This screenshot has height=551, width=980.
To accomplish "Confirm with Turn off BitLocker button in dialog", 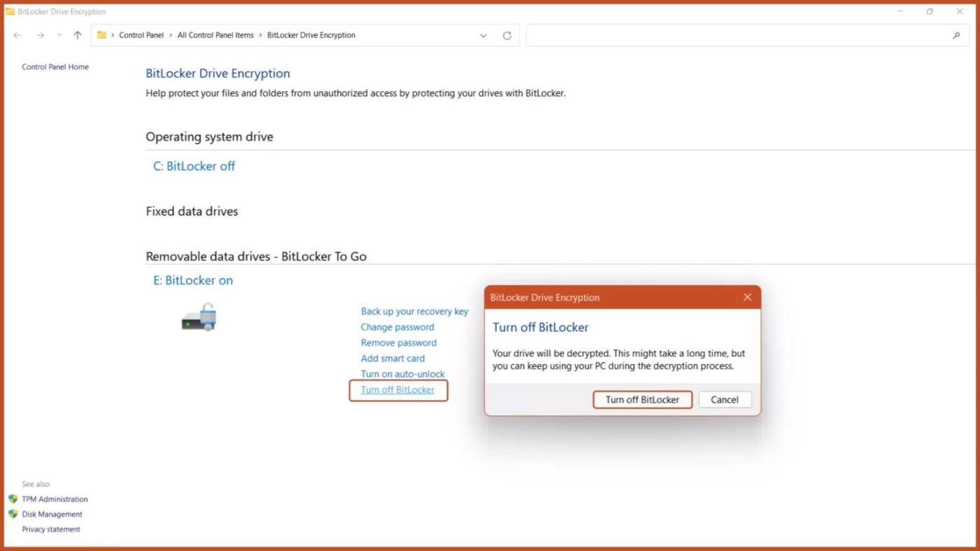I will (x=643, y=400).
